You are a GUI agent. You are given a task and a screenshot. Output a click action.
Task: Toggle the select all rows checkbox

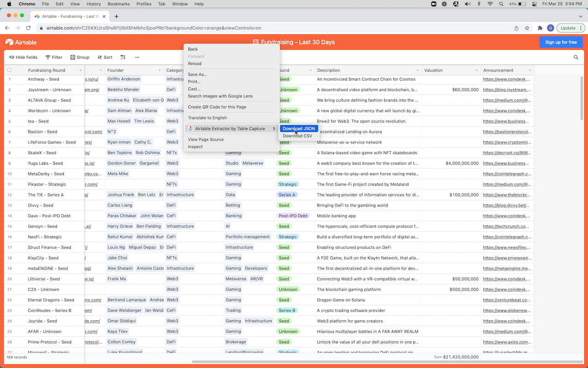pos(9,70)
